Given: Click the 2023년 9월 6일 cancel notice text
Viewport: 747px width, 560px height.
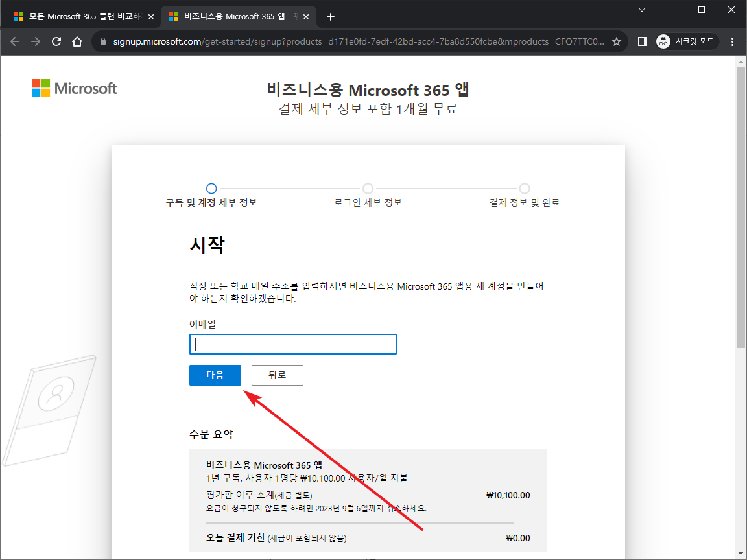Looking at the screenshot, I should (316, 509).
